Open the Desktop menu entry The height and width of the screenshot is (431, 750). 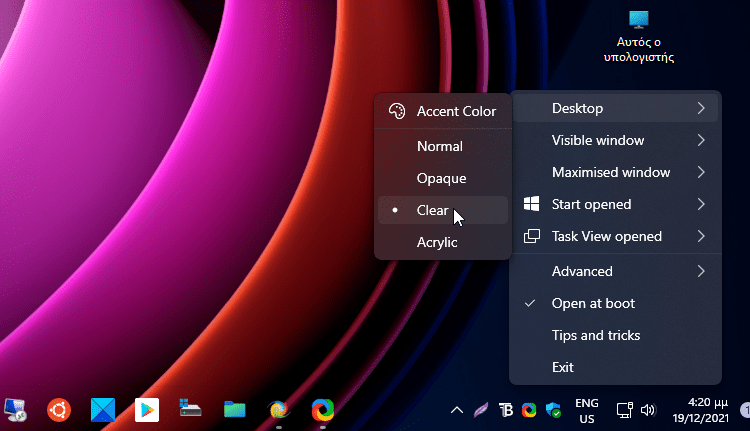click(x=615, y=108)
